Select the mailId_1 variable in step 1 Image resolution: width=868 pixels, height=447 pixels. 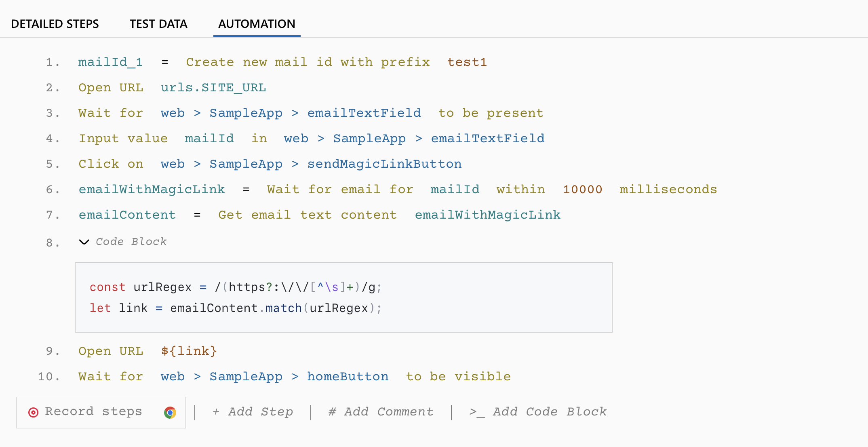(x=110, y=62)
